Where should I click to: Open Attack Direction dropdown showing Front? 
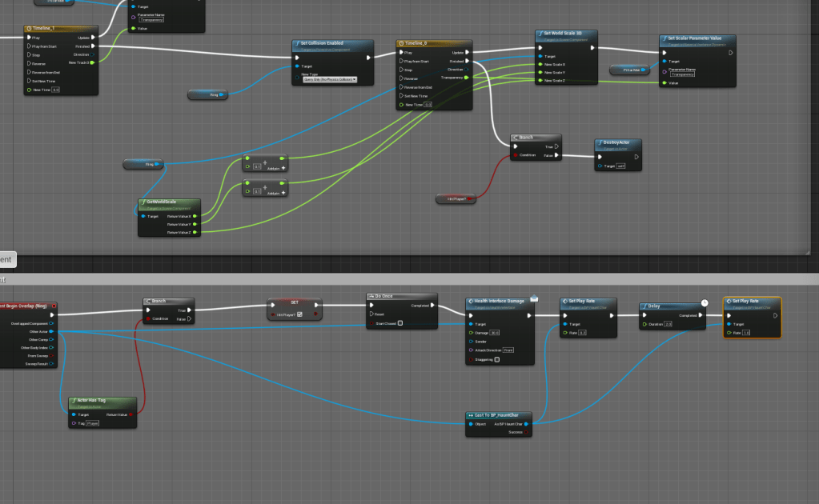(508, 350)
